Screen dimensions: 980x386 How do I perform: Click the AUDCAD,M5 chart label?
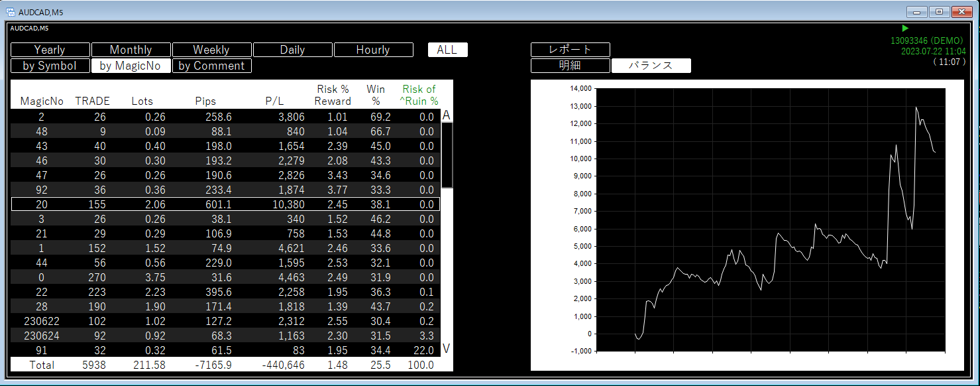pos(29,29)
